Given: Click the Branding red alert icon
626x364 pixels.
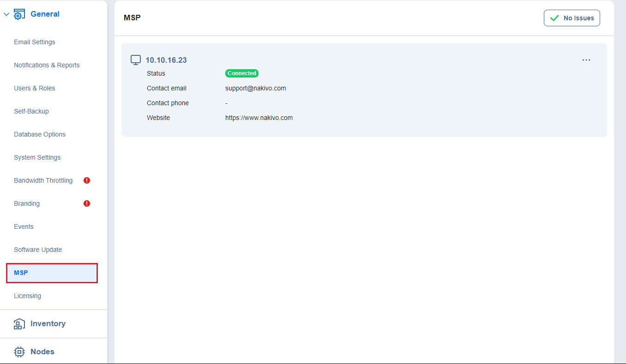Looking at the screenshot, I should (87, 203).
